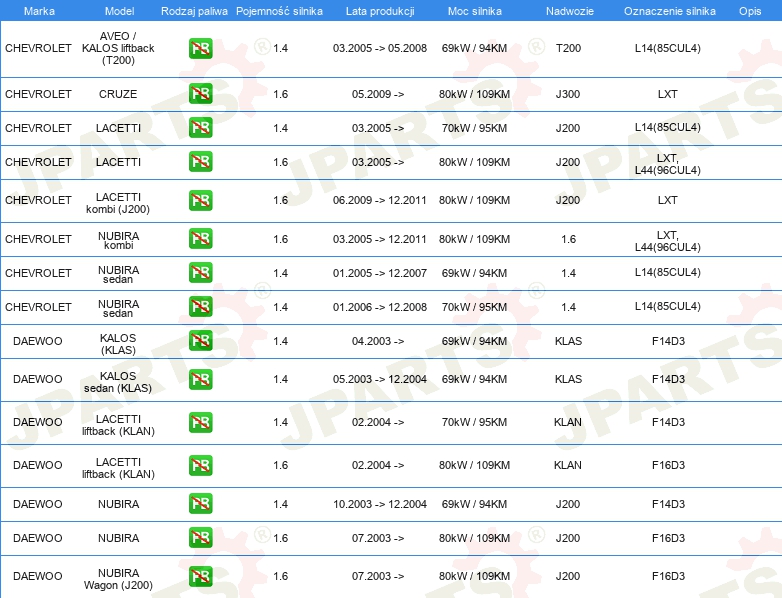Click the Model column header
Viewport: 782px width, 598px height.
pyautogui.click(x=119, y=11)
